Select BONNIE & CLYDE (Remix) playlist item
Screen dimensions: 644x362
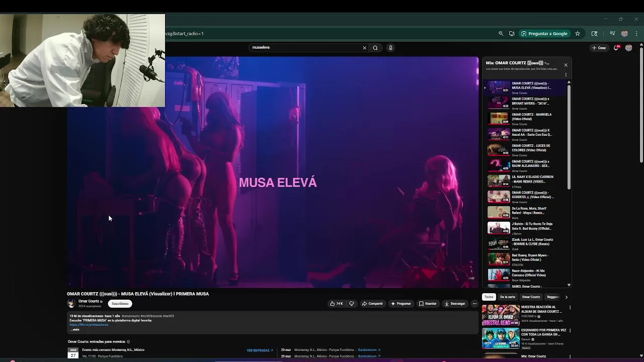[527, 244]
